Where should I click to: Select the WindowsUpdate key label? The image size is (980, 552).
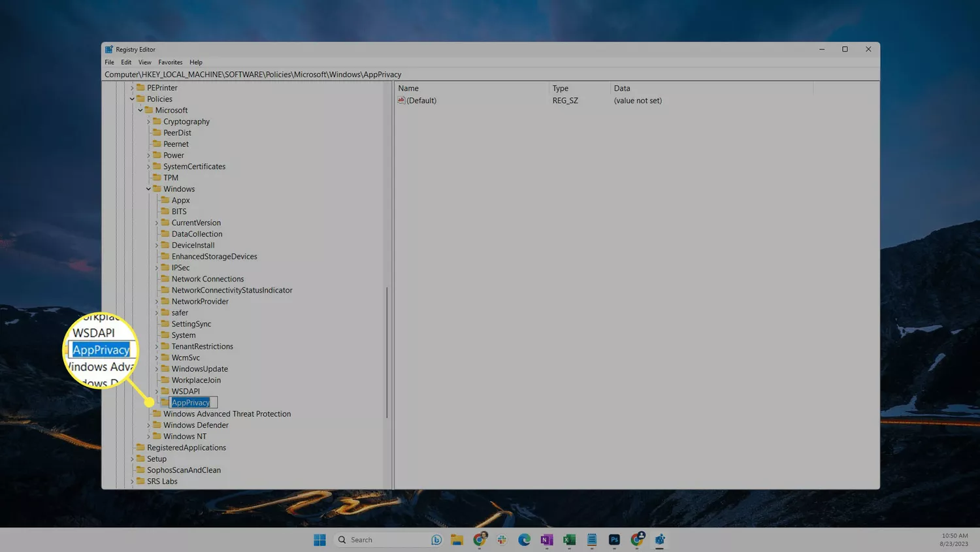tap(200, 369)
